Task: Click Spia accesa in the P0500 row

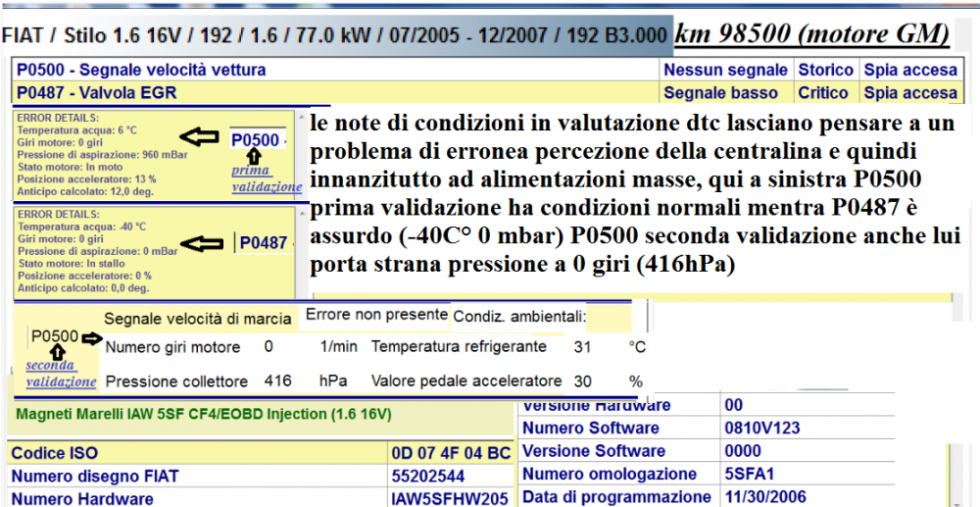Action: click(910, 70)
